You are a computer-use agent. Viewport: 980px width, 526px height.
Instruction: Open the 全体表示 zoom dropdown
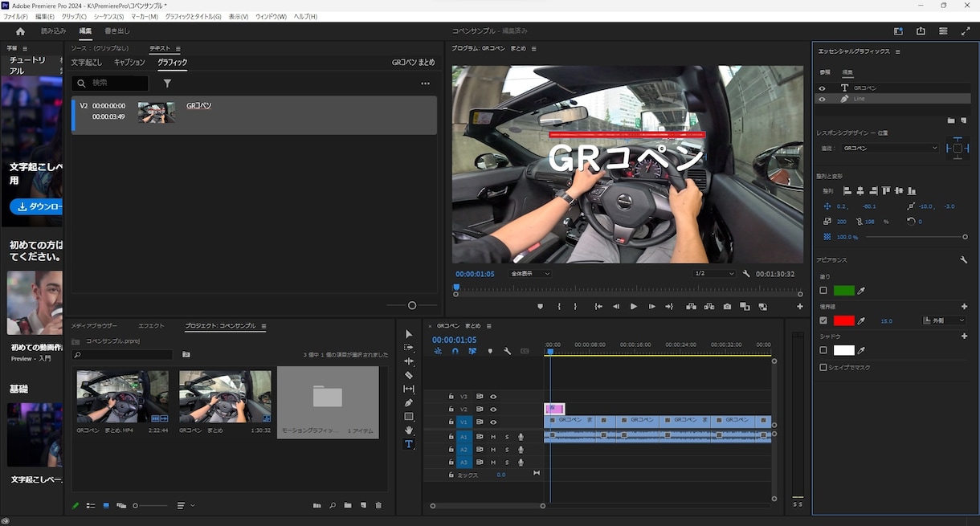tap(530, 274)
